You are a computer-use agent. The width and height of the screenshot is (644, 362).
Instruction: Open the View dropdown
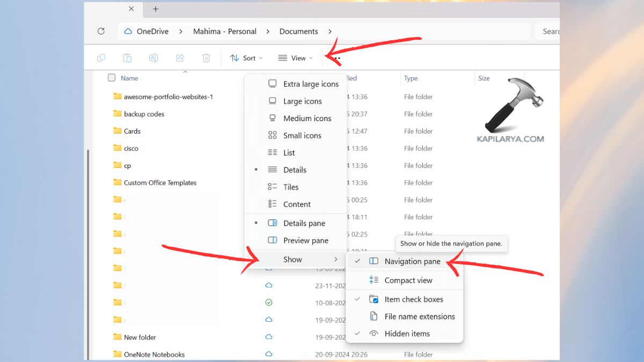tap(295, 57)
